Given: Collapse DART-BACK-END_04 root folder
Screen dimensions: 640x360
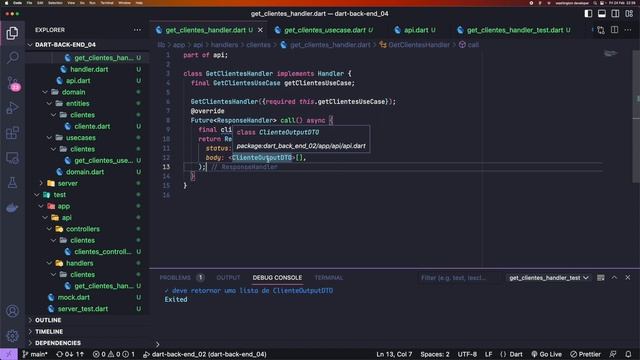Looking at the screenshot, I should coord(65,44).
